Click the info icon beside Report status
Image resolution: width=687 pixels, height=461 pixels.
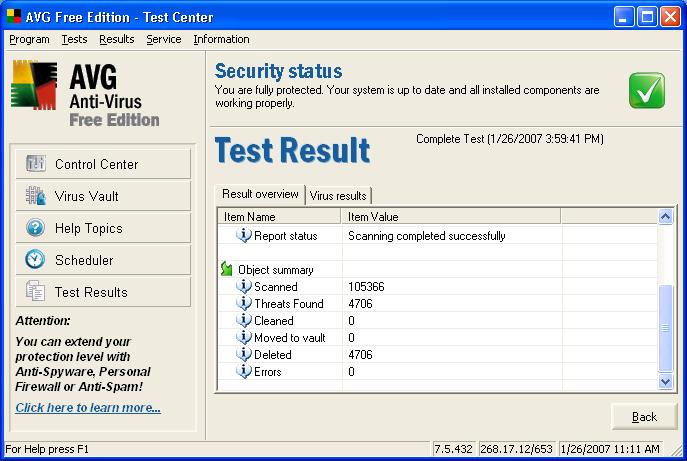point(243,236)
